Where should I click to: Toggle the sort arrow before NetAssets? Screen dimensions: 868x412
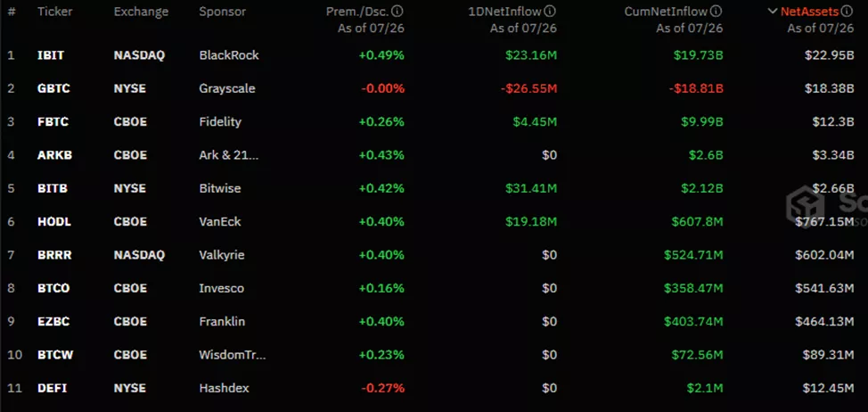773,12
